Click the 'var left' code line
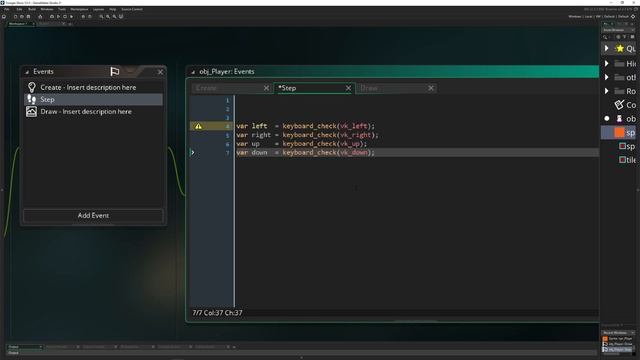This screenshot has width=640, height=360. 305,126
